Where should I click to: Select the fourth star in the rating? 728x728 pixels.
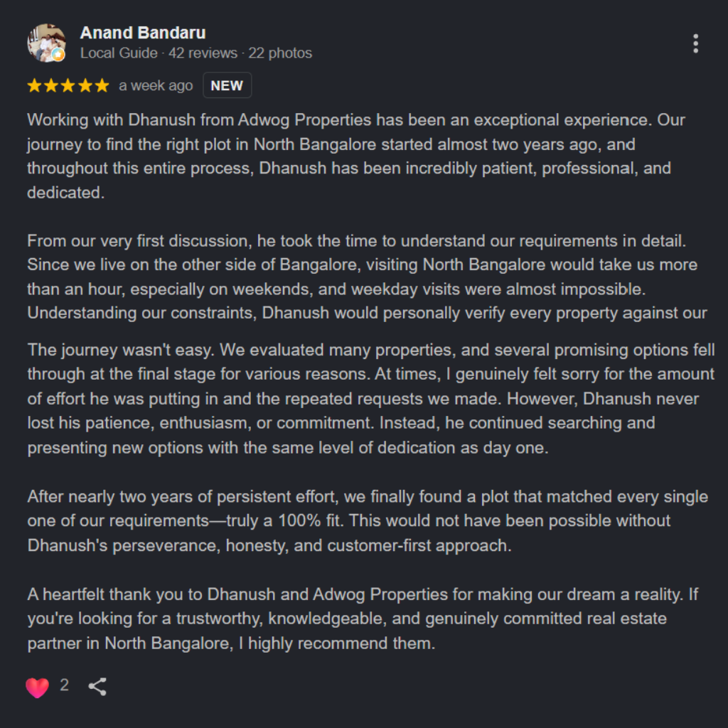(x=85, y=85)
